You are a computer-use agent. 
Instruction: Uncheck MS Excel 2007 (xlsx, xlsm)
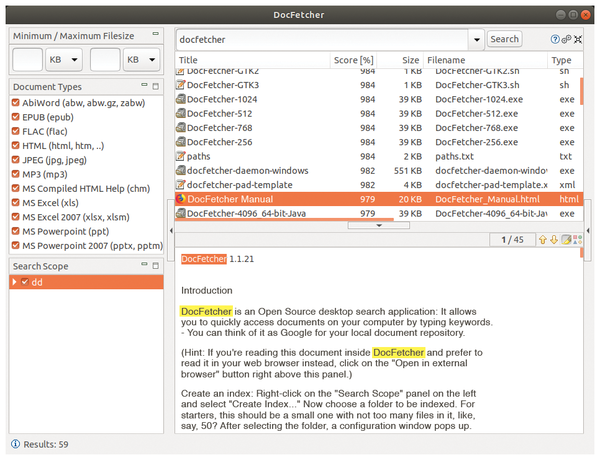point(15,217)
